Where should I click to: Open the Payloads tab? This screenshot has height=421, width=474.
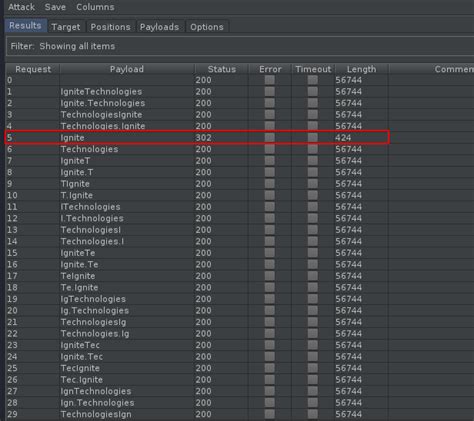tap(159, 27)
